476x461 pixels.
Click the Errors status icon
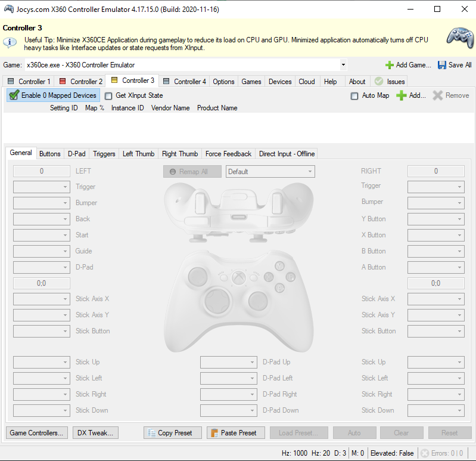(425, 453)
